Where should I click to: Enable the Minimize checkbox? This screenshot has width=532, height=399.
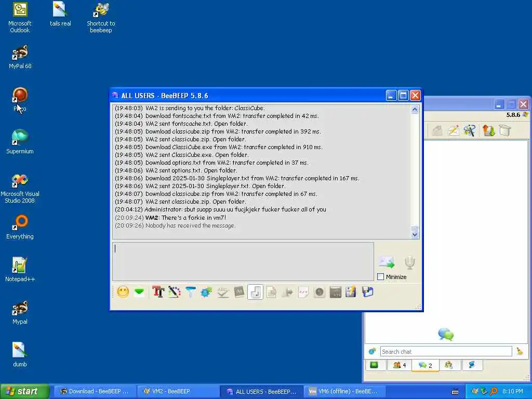381,277
